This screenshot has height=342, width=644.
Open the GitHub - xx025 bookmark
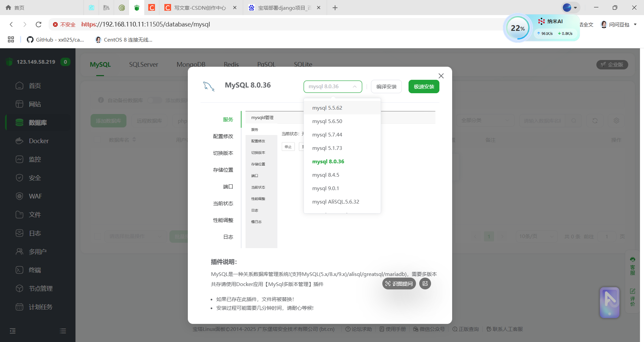[56, 40]
